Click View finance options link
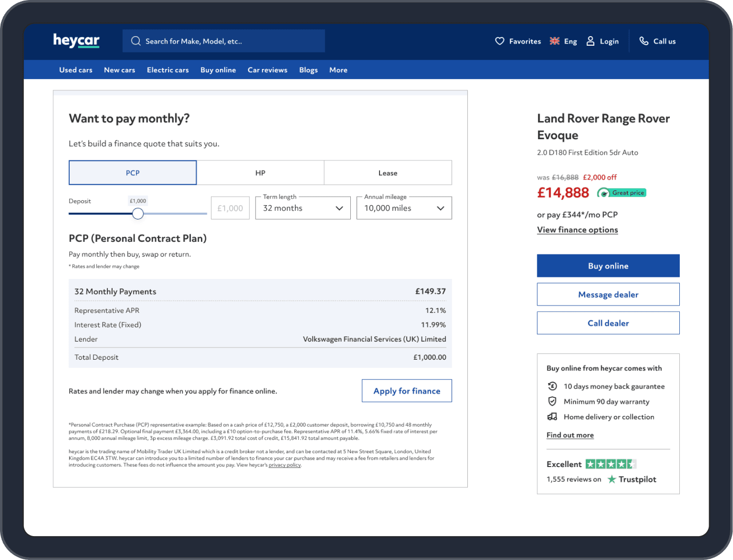 tap(577, 230)
